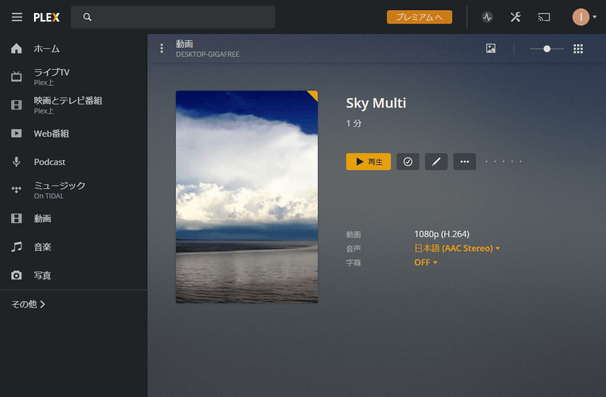Switch to grid view icon

578,49
